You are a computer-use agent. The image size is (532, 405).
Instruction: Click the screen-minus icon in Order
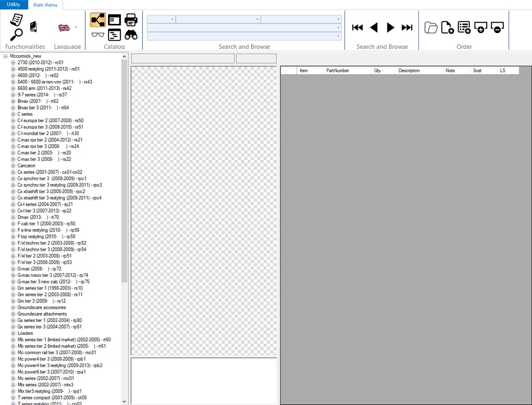pos(497,28)
